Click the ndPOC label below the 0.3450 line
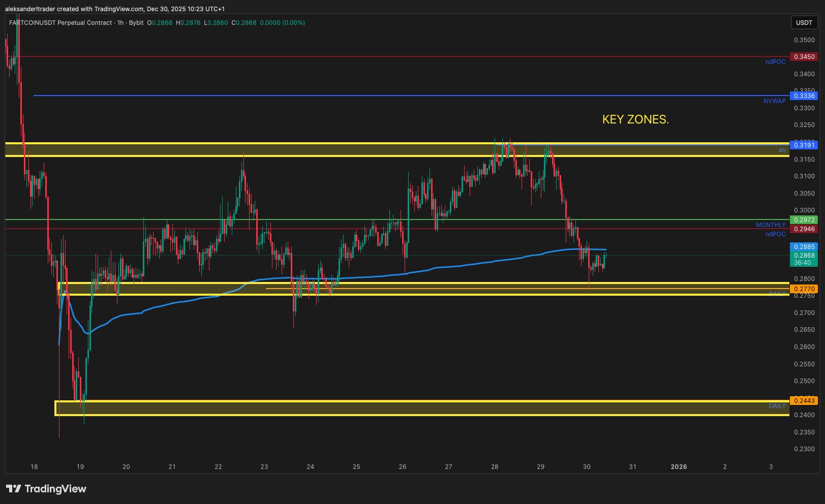This screenshot has height=504, width=825. (775, 62)
